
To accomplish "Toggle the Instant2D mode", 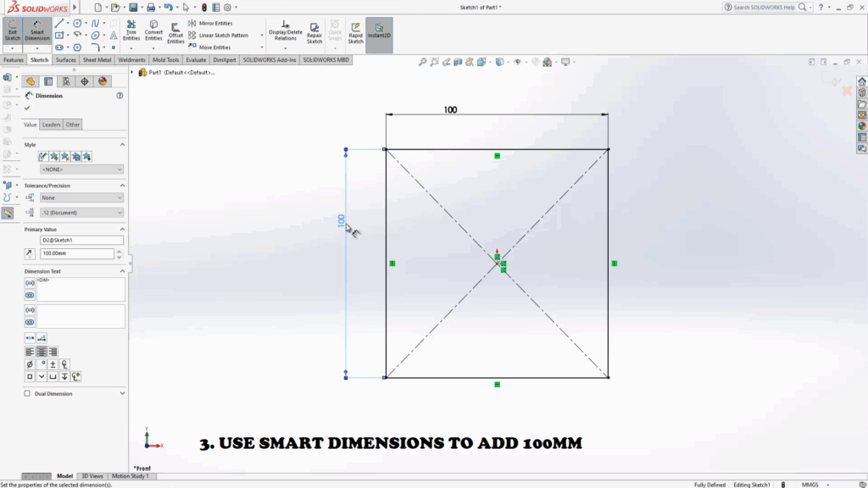I will click(x=378, y=32).
